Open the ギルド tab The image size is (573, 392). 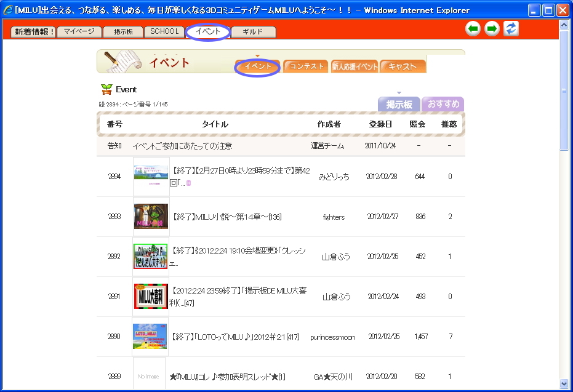[x=253, y=32]
